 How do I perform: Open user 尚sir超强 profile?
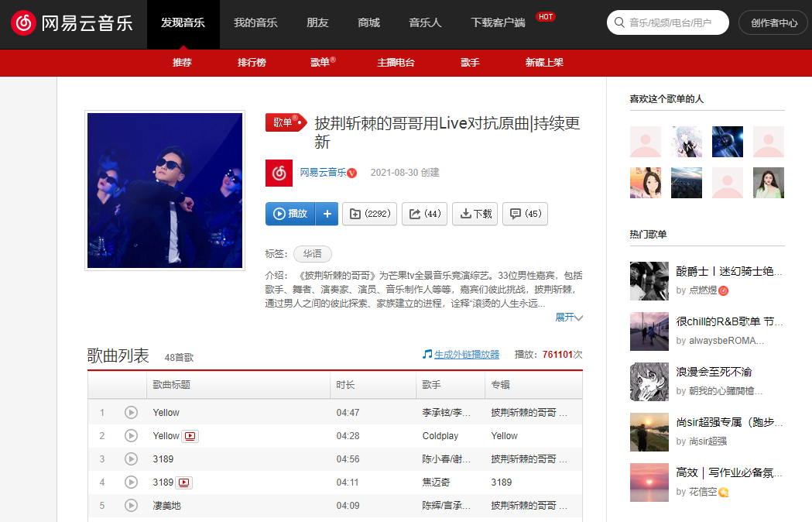pos(708,441)
